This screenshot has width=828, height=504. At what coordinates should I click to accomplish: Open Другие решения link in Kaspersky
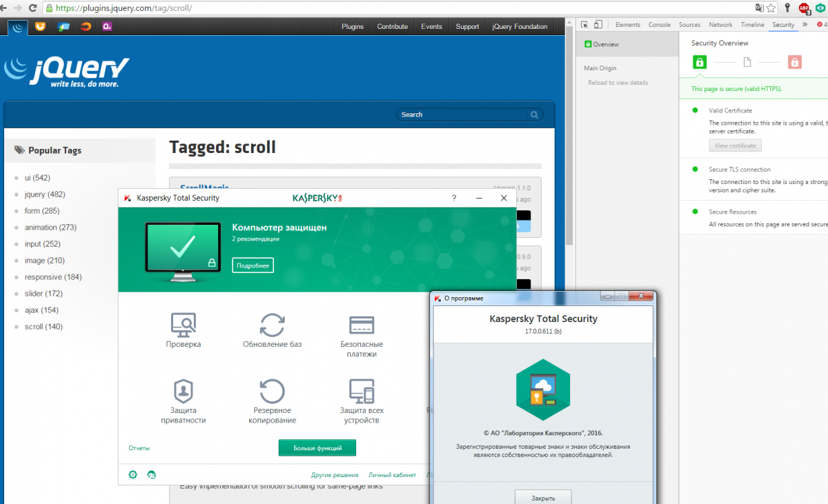pyautogui.click(x=335, y=475)
